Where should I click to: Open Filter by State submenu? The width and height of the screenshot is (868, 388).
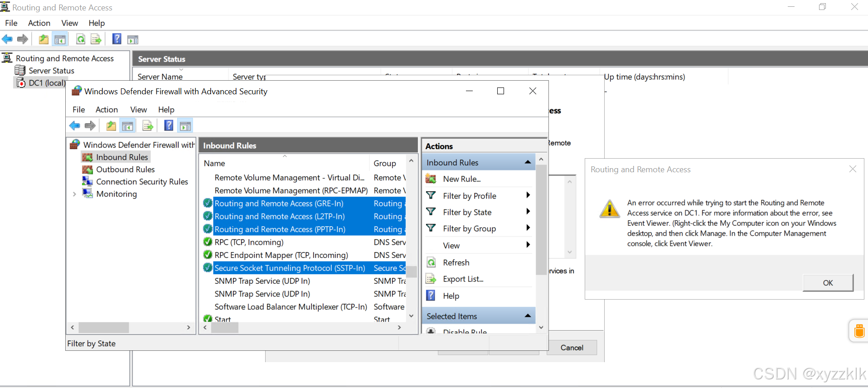pos(478,212)
